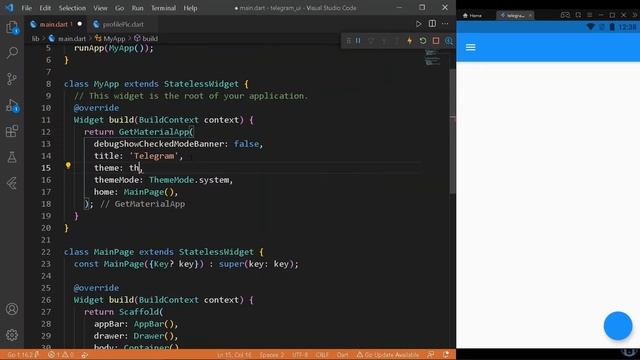
Task: Open the Flutter sidebar icon
Action: pyautogui.click(x=12, y=183)
